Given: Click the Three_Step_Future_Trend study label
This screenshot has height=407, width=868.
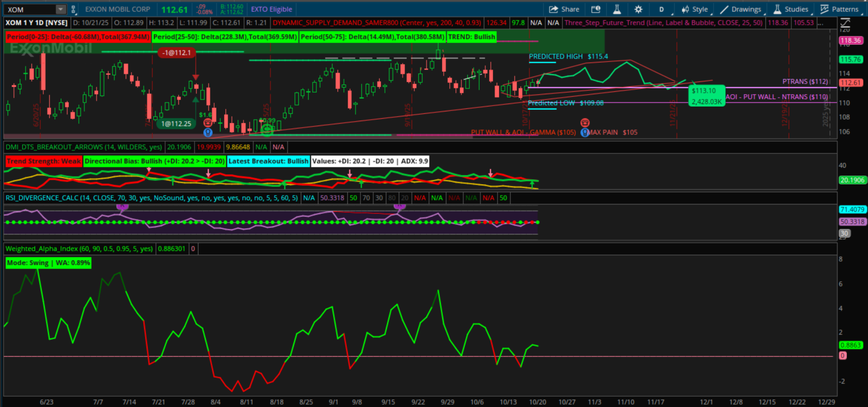Looking at the screenshot, I should click(x=663, y=22).
